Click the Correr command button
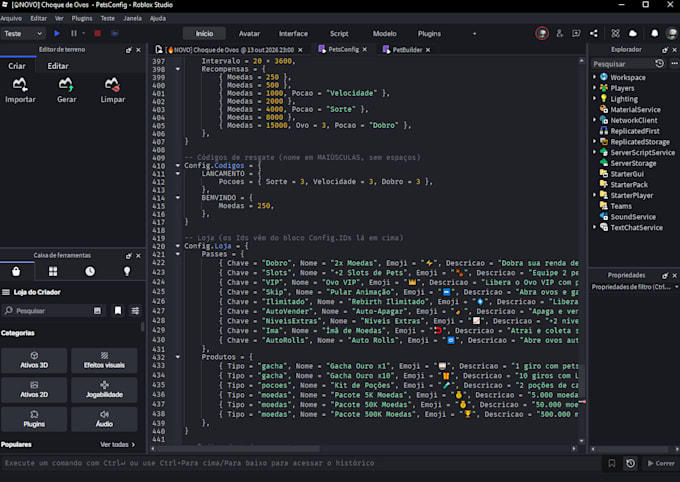 tap(661, 463)
